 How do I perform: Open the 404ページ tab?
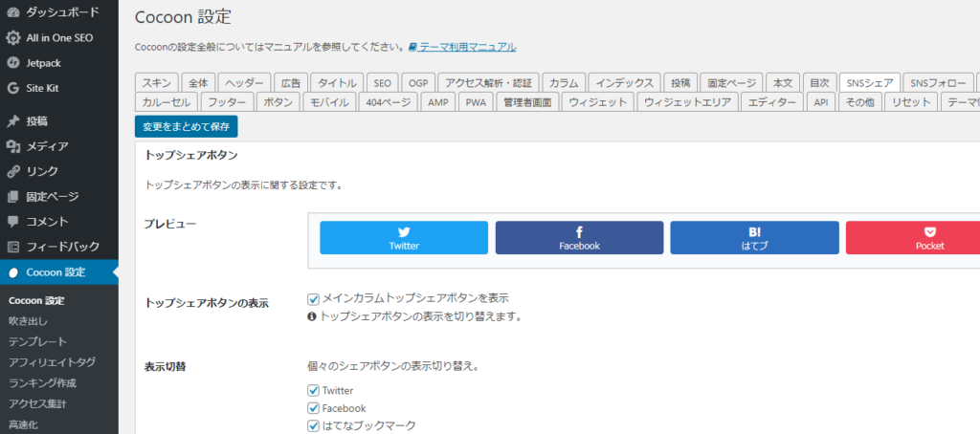389,102
